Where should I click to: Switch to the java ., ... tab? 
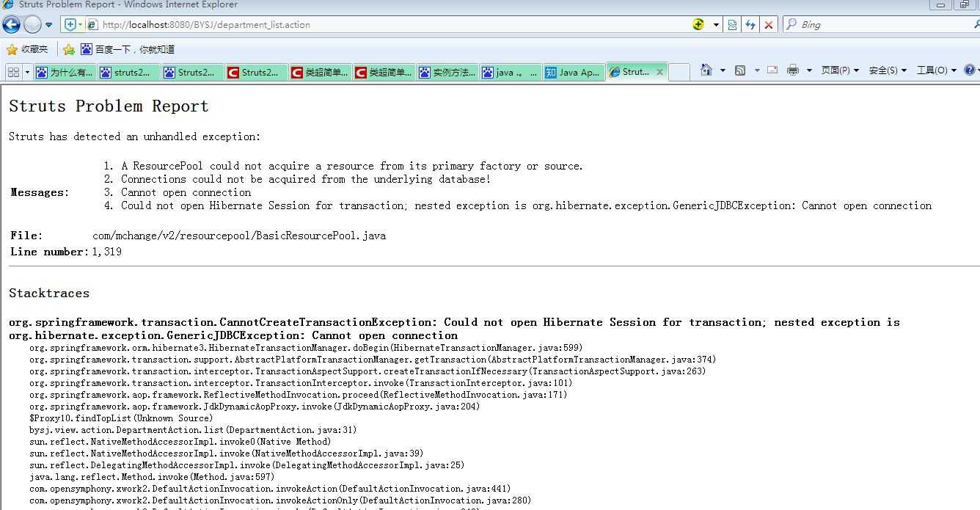click(511, 72)
